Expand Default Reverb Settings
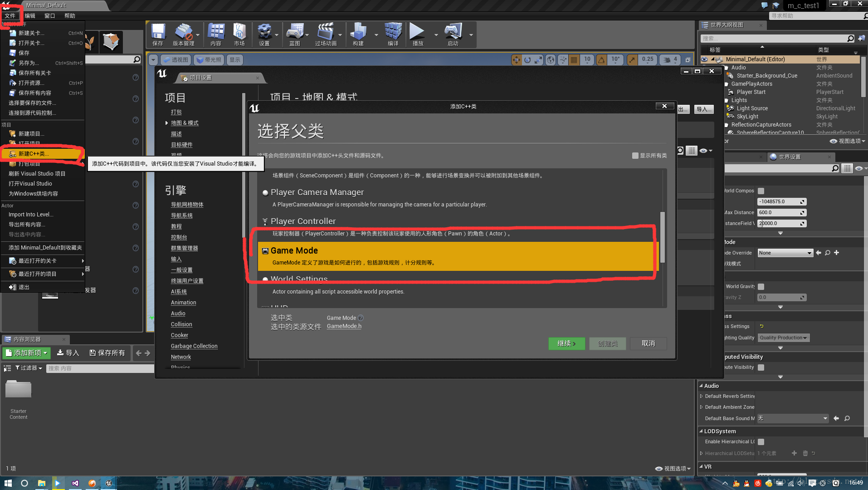868x490 pixels. tap(702, 397)
